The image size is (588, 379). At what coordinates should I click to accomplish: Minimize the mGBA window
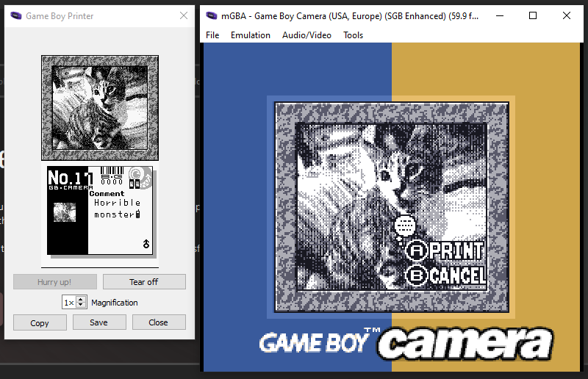click(500, 15)
